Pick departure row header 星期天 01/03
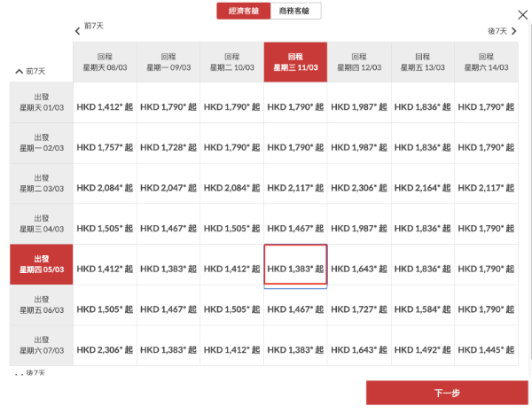This screenshot has height=414, width=532. [x=41, y=103]
